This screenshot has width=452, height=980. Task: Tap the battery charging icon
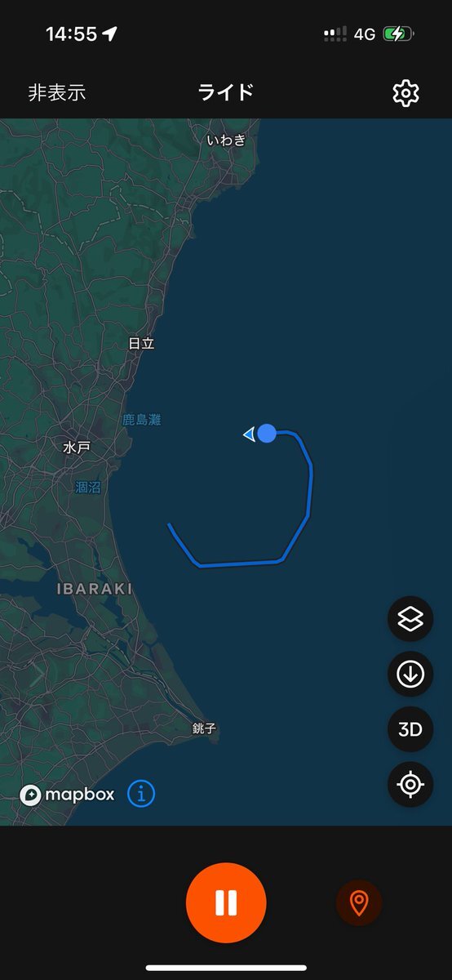[398, 33]
